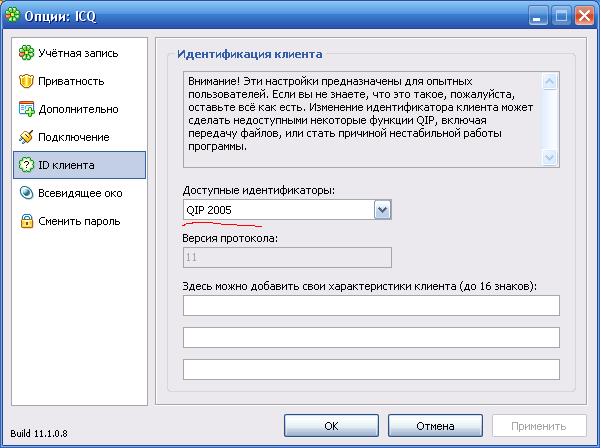Select the Всевидящее око menu item
This screenshot has width=601, height=448.
pos(79,193)
